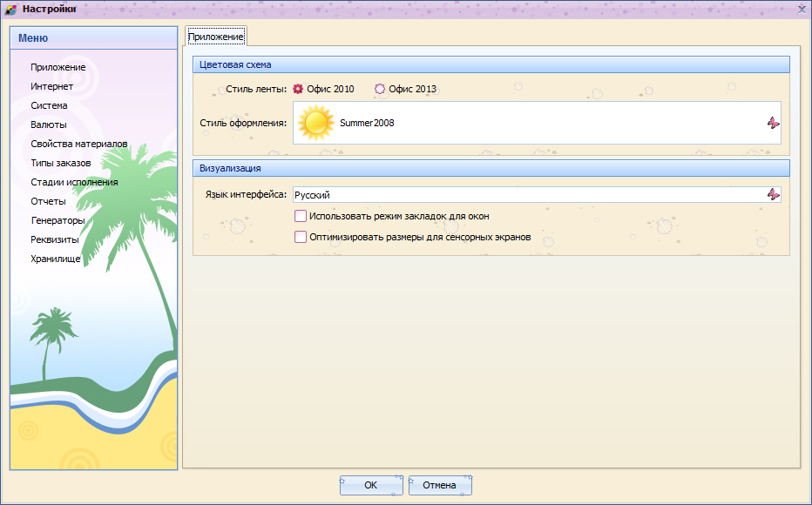
Task: Enable Оптимизировать размеры для сенсорных экранов
Action: 413,237
